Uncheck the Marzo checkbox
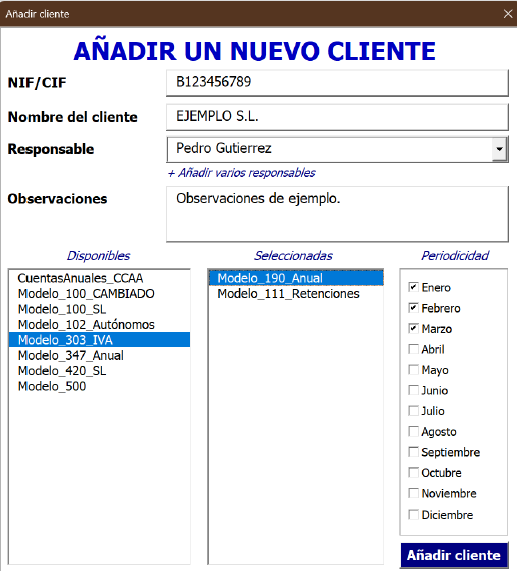The image size is (517, 571). (x=413, y=328)
